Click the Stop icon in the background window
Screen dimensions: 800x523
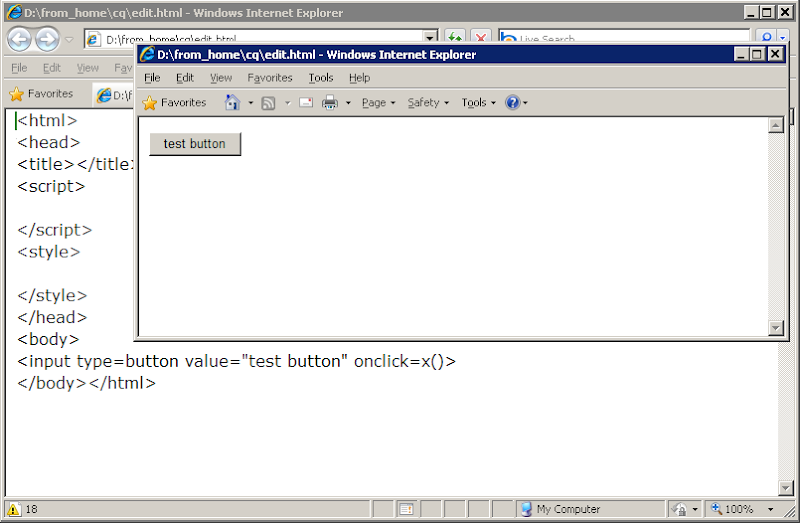click(480, 38)
